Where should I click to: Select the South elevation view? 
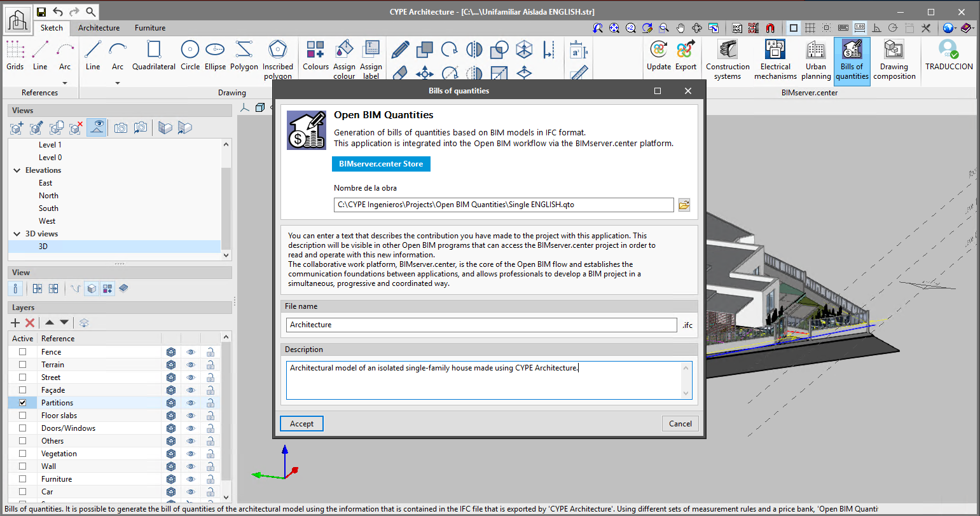pyautogui.click(x=48, y=208)
